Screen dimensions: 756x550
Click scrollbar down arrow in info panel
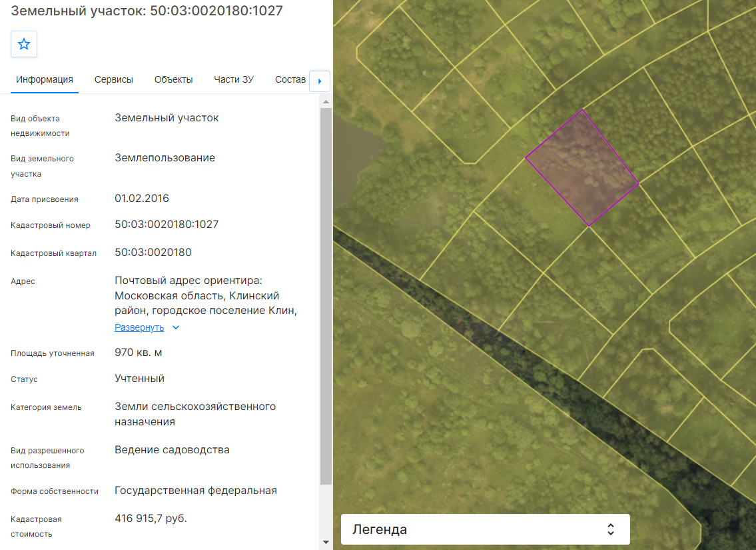click(x=326, y=542)
